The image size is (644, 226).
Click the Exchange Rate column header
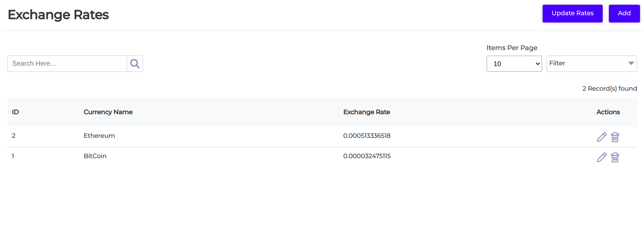click(367, 112)
